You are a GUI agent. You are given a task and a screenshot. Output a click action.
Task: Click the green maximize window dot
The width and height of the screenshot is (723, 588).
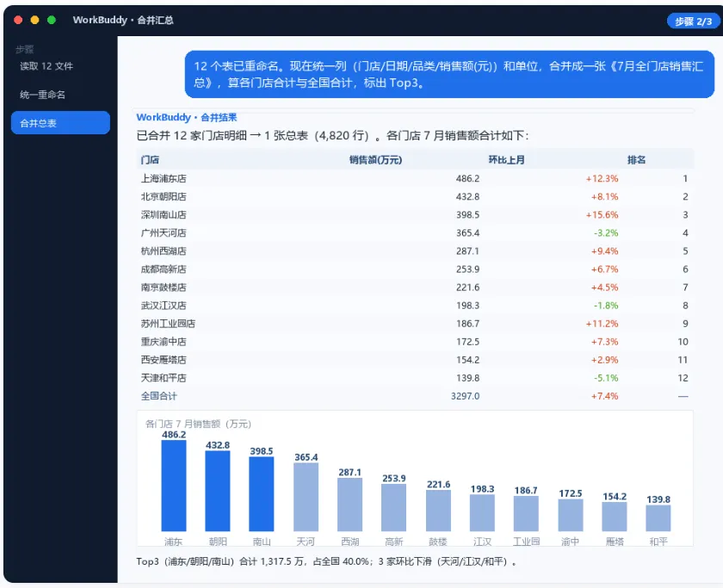(52, 20)
